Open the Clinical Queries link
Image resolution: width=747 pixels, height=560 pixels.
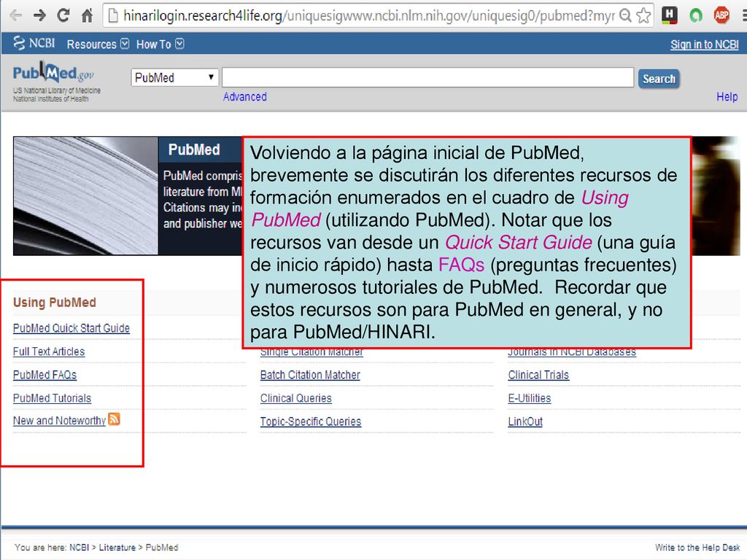(296, 398)
